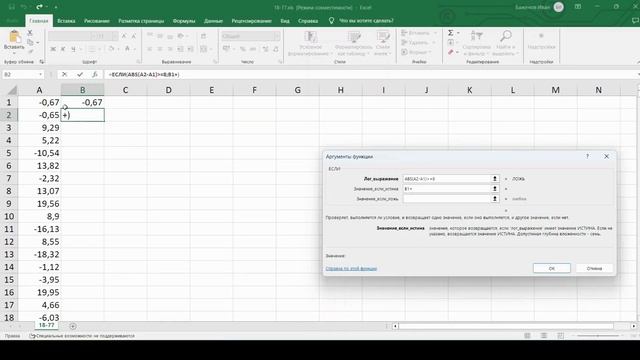The width and height of the screenshot is (640, 360).
Task: Click Отмена in Function Arguments dialog
Action: click(x=594, y=268)
